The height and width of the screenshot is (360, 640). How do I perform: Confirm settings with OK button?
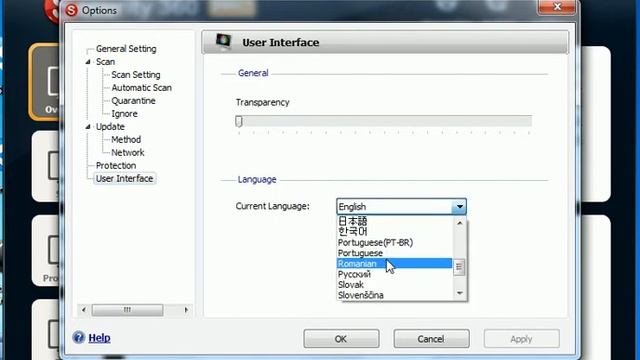pos(341,339)
